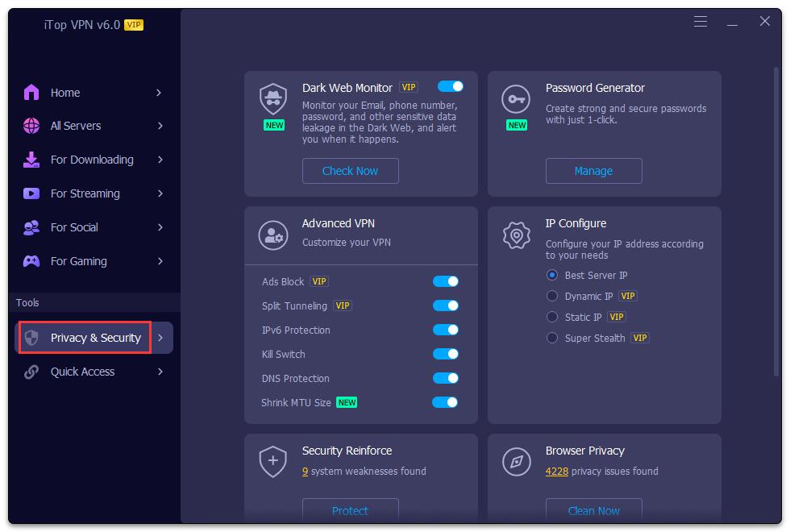Click the Check Now button

[x=350, y=171]
